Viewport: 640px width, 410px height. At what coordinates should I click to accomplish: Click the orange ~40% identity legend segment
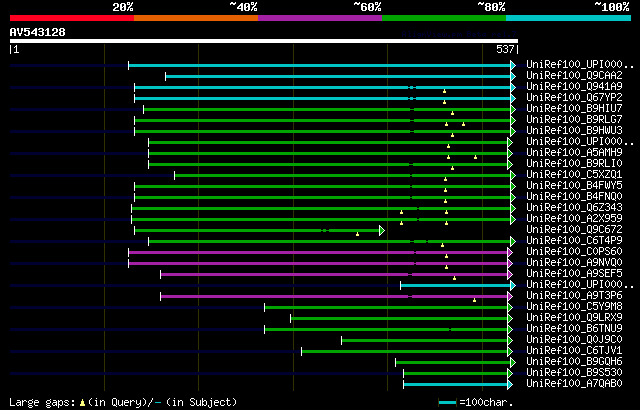point(196,18)
